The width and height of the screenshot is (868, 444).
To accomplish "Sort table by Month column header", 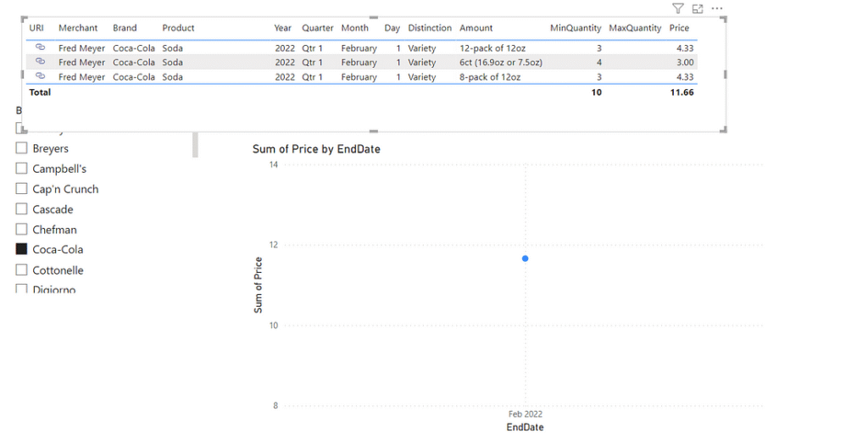I will click(x=355, y=28).
